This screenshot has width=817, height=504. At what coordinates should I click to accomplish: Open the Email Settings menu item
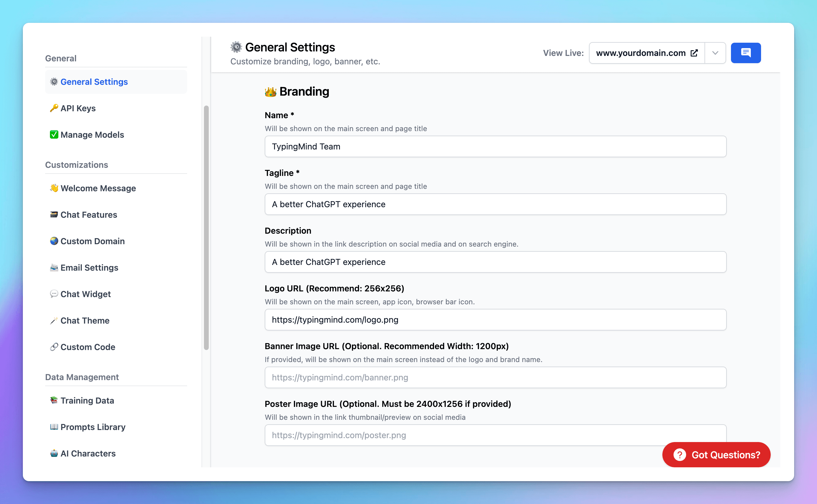[x=89, y=268]
